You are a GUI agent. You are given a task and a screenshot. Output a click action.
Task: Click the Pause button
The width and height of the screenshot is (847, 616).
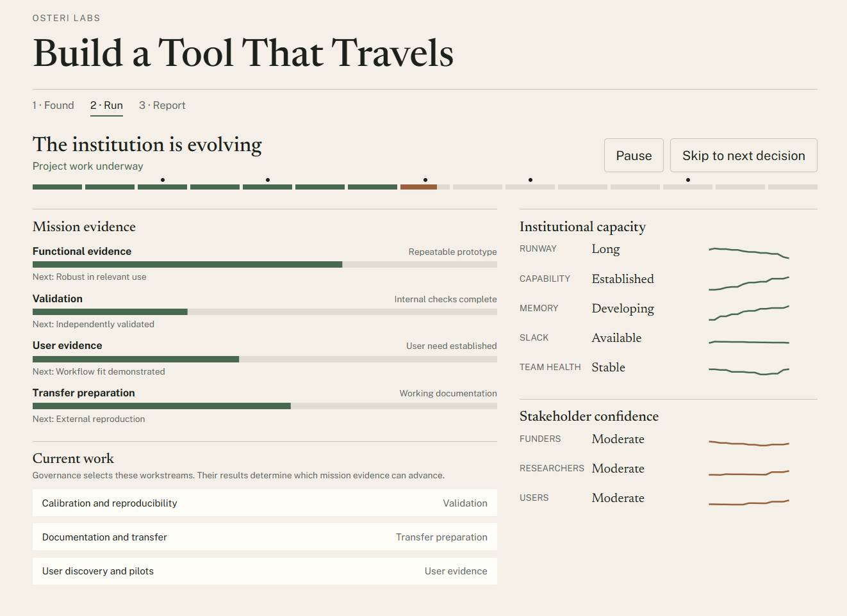click(x=634, y=156)
